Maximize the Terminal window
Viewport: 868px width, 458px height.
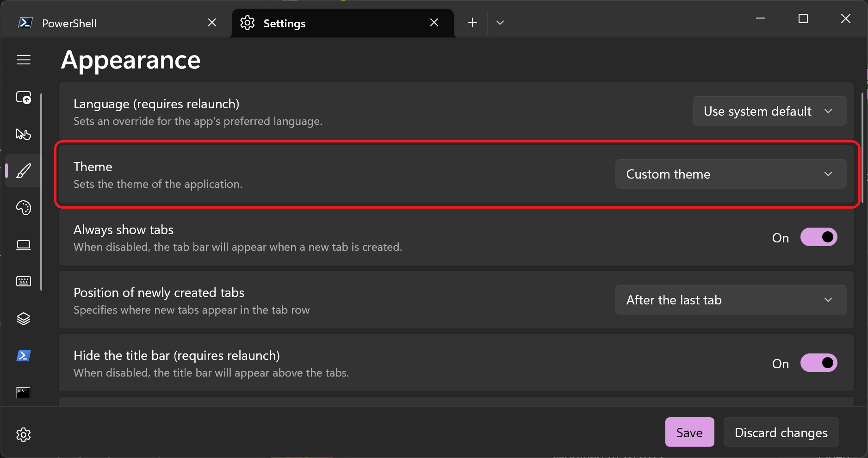pos(803,19)
